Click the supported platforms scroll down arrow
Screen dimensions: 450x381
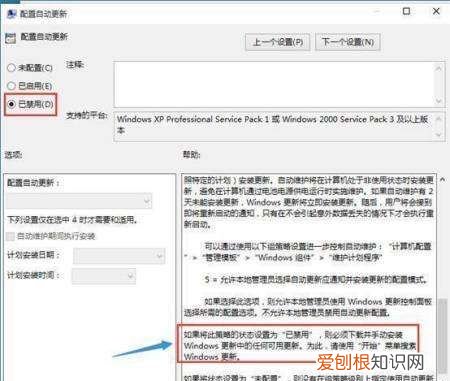click(439, 135)
